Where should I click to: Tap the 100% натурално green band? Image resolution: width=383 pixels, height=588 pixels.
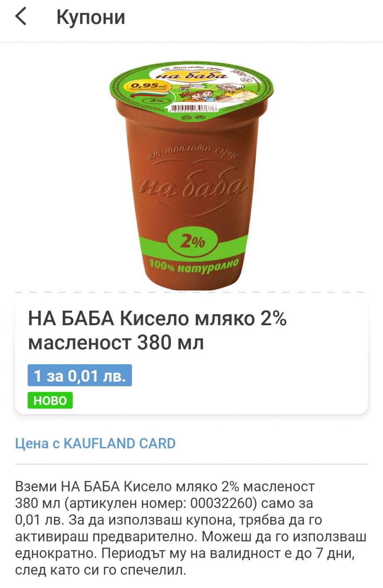pyautogui.click(x=194, y=265)
